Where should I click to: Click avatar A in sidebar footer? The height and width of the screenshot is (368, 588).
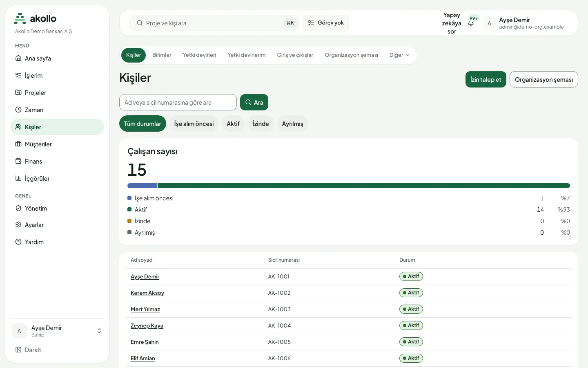pyautogui.click(x=19, y=331)
